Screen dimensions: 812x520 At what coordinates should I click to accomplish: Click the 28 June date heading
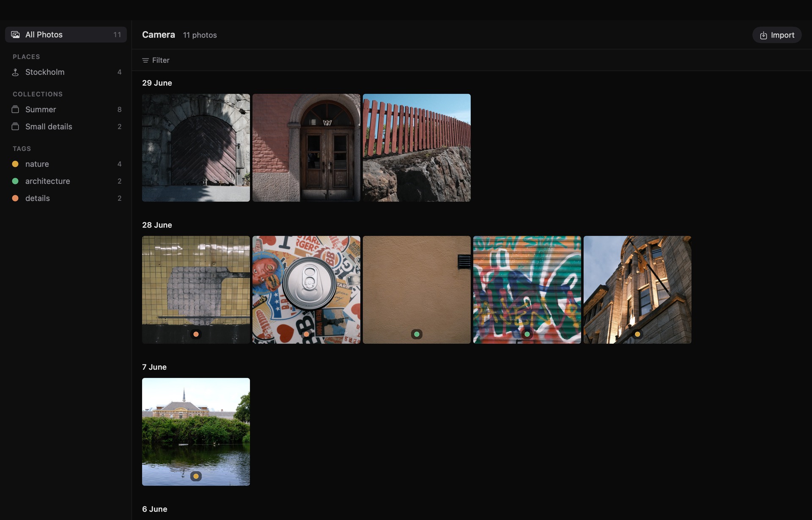point(157,225)
